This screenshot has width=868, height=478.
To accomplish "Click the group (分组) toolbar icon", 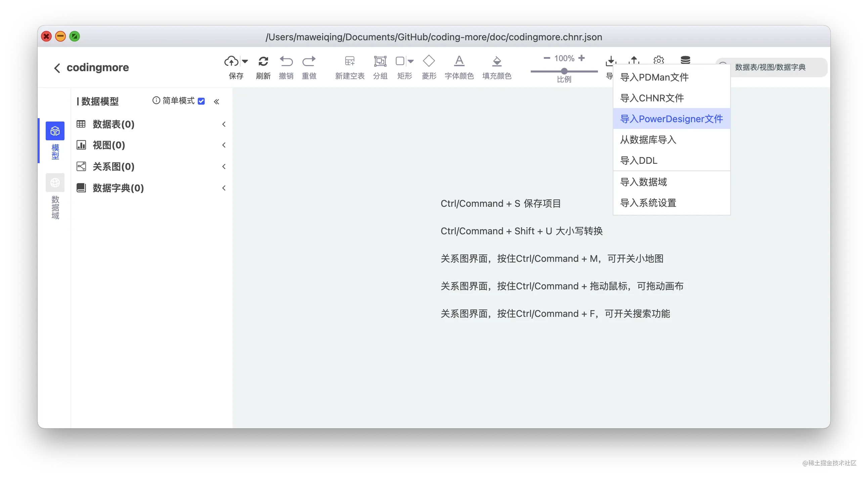I will tap(380, 61).
